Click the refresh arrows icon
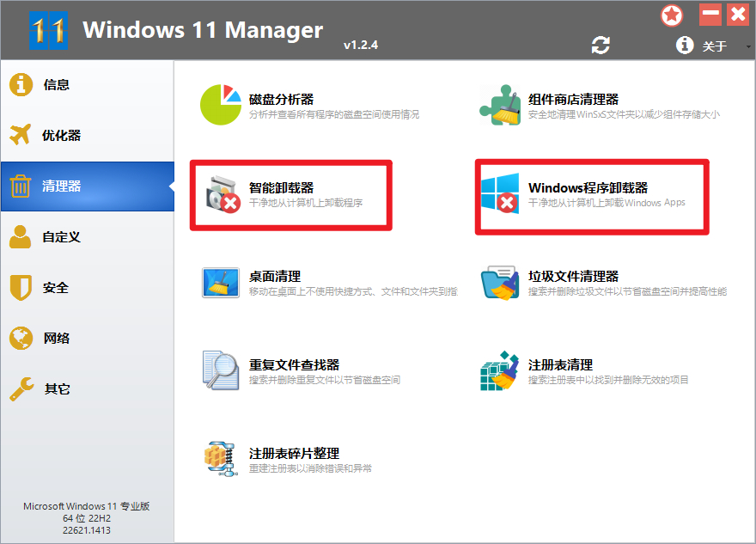This screenshot has height=544, width=756. tap(601, 46)
